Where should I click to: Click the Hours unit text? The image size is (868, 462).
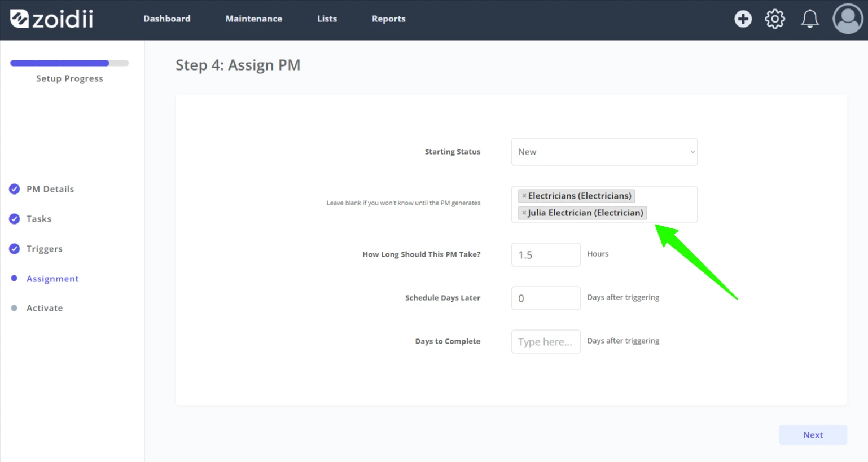(x=598, y=254)
